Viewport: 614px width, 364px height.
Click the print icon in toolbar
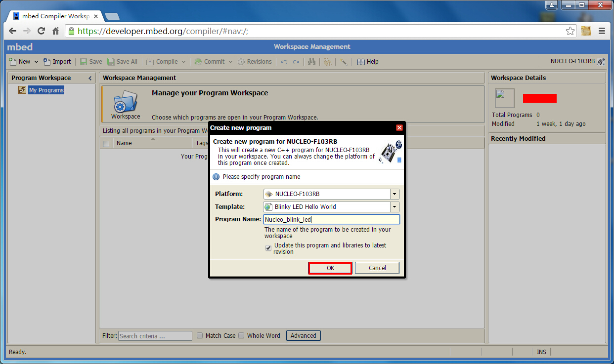tap(327, 62)
